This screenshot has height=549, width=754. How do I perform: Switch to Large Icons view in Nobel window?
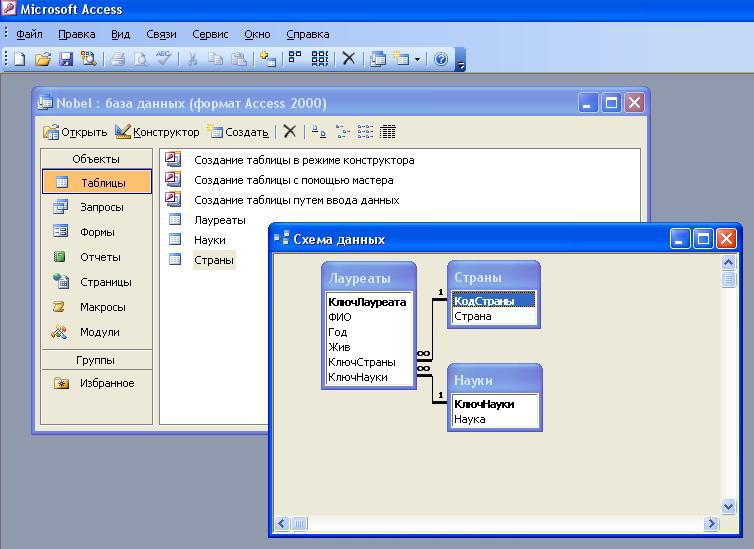tap(318, 131)
